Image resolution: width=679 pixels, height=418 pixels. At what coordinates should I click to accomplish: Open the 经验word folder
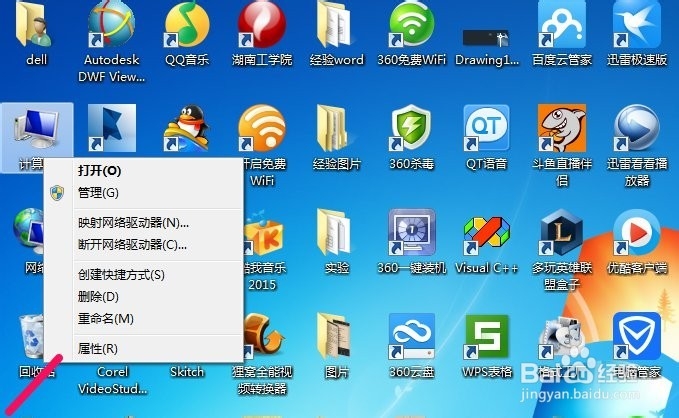334,24
